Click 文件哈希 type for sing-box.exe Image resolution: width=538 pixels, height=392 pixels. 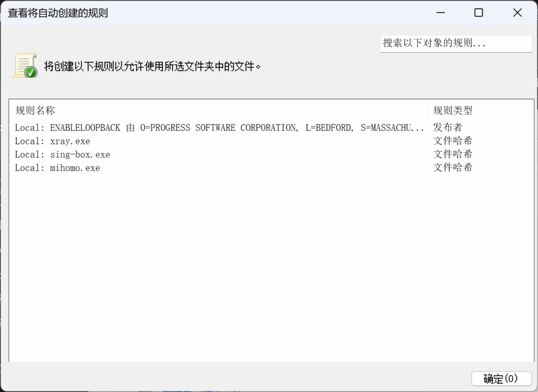452,154
